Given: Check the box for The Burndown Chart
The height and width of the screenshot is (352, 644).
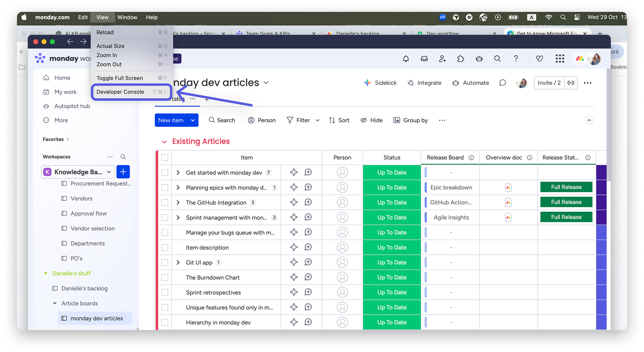Looking at the screenshot, I should pos(165,277).
